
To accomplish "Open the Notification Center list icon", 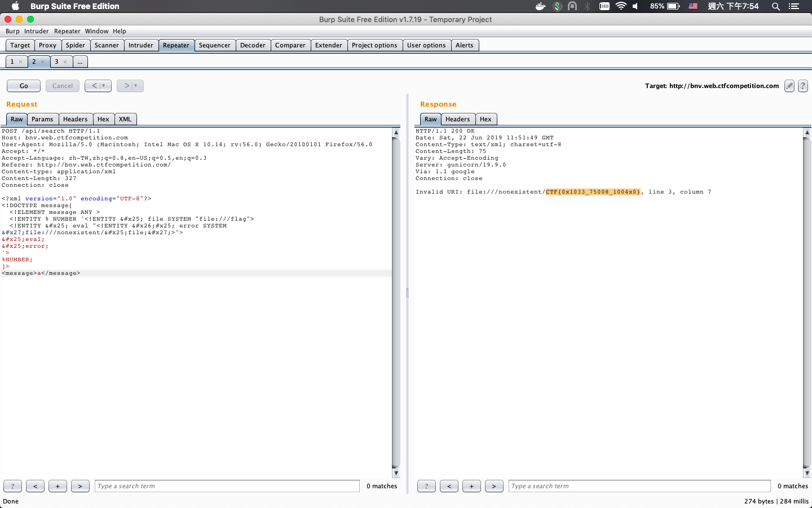I will (794, 6).
